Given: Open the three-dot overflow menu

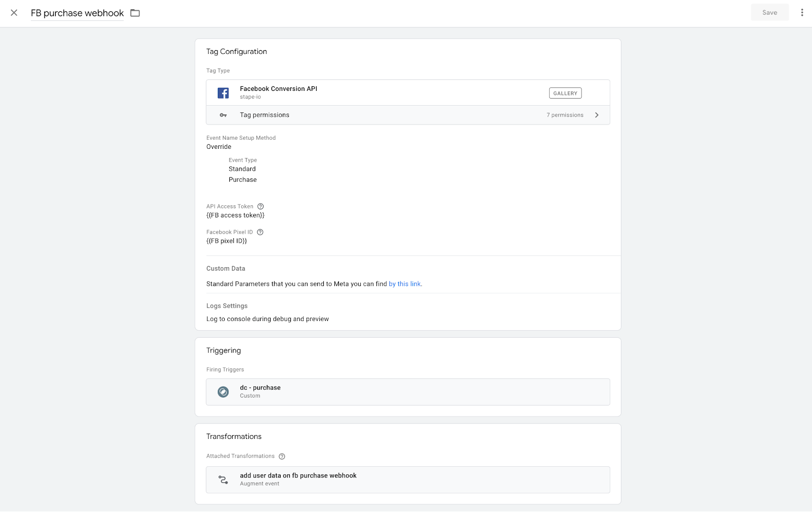Looking at the screenshot, I should 801,12.
